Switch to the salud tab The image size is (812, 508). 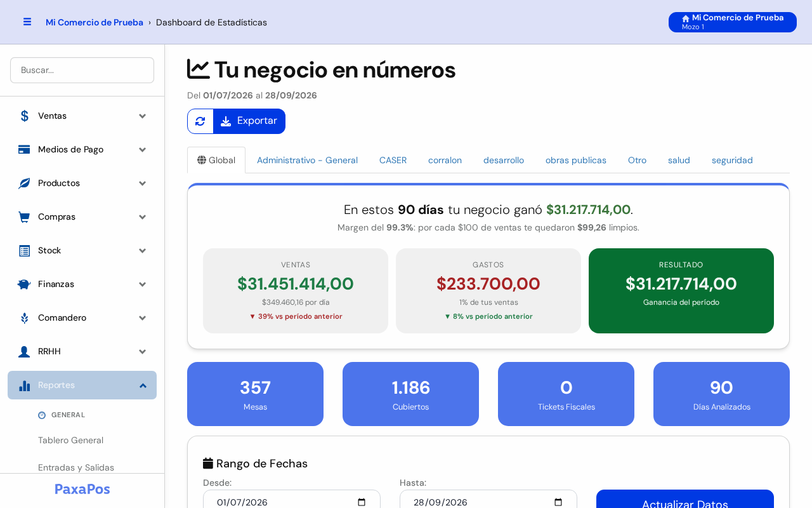679,160
